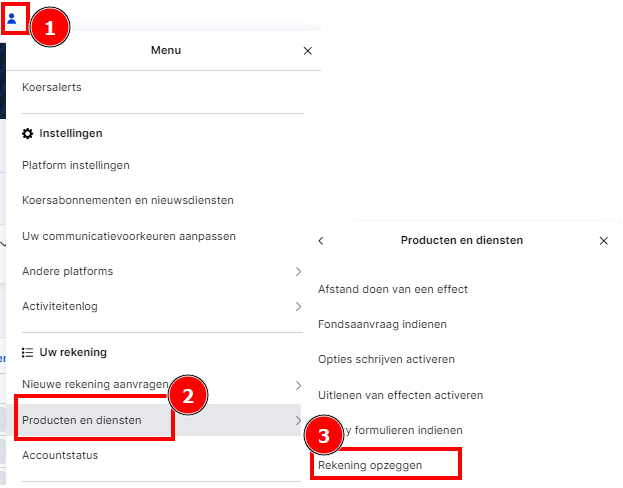623x488 pixels.
Task: Close the Producten en diensten panel
Action: 604,241
